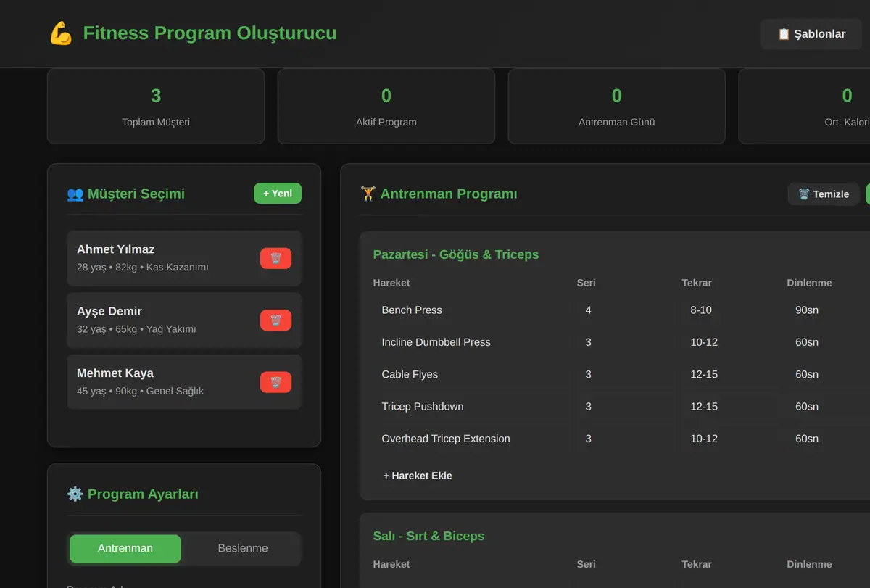Edit Overhead Tricep Extension sets field
Viewport: 870px width, 588px height.
click(x=625, y=439)
